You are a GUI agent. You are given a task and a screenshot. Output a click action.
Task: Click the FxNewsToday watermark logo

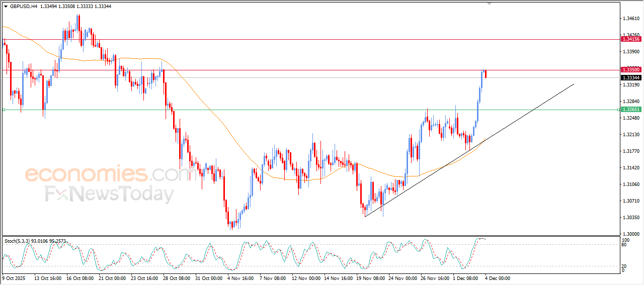tap(109, 194)
